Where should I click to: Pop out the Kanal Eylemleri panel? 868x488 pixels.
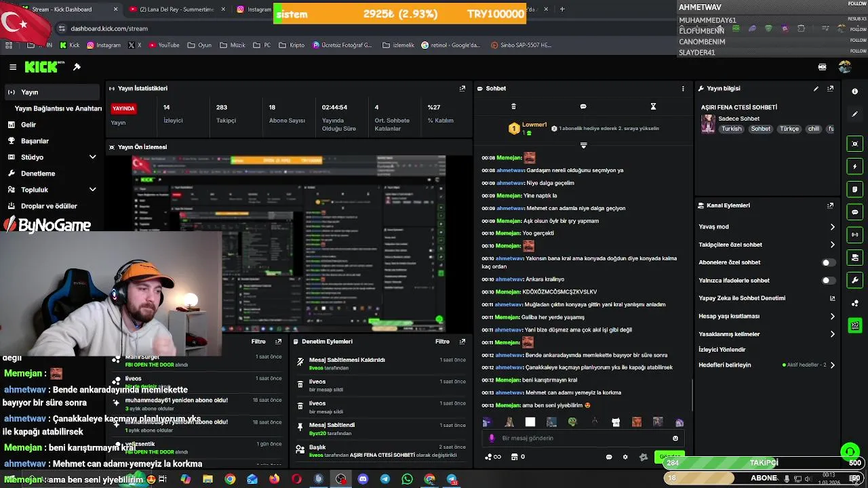point(830,205)
